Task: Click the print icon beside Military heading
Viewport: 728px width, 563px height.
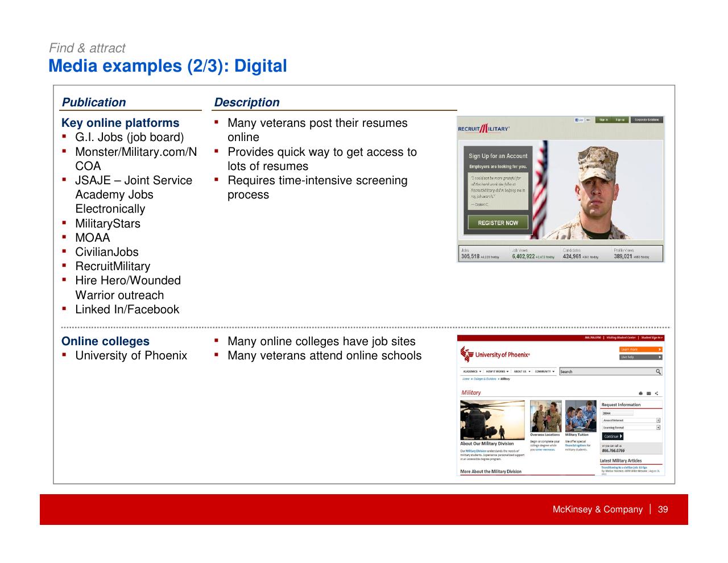Action: (641, 393)
